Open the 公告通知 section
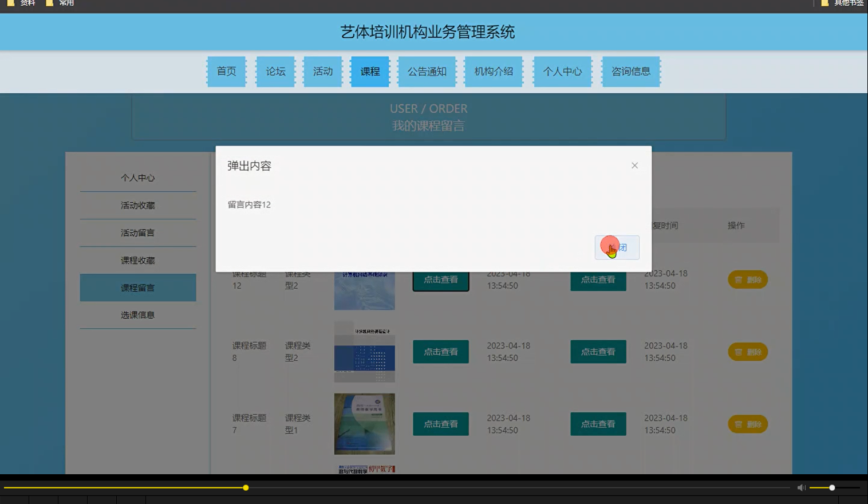 (427, 71)
